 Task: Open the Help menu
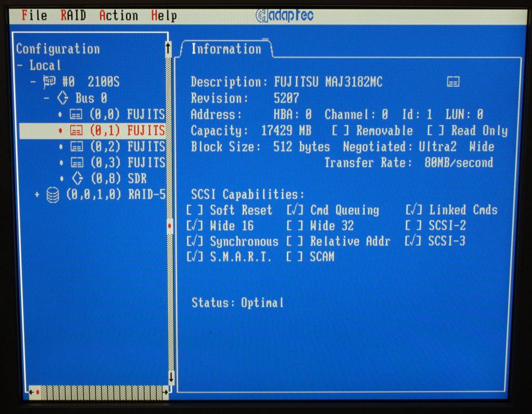pyautogui.click(x=164, y=16)
